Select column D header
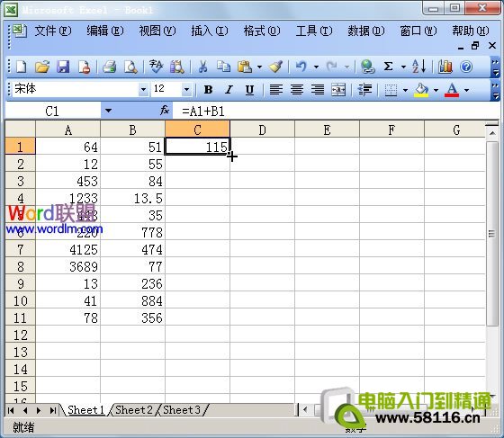Screen dimensions: 504x438 click(262, 130)
